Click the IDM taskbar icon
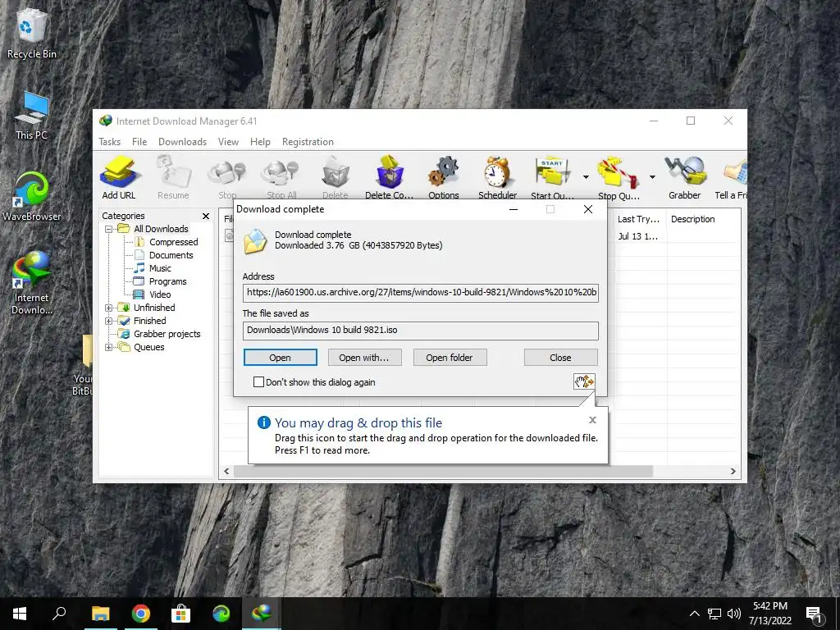Screen dimensions: 840x630 tap(262, 614)
